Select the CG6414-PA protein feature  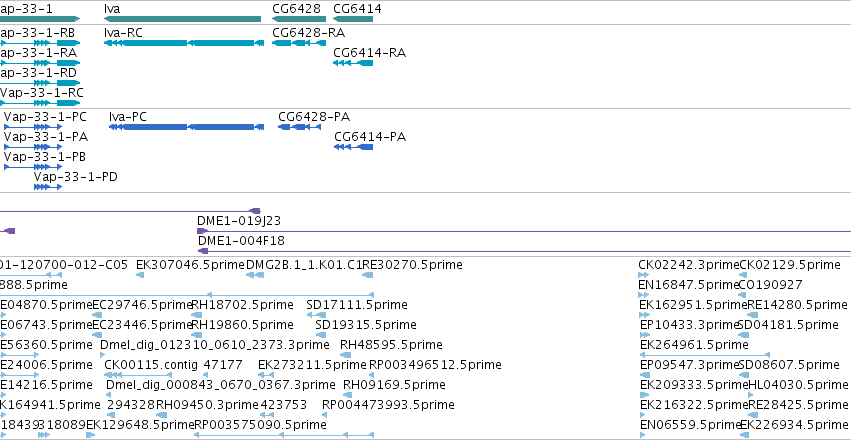click(x=353, y=147)
